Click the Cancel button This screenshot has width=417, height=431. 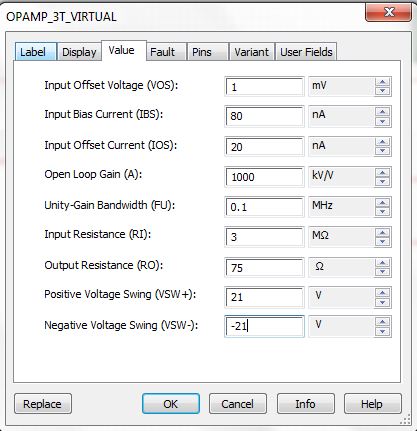click(x=238, y=404)
